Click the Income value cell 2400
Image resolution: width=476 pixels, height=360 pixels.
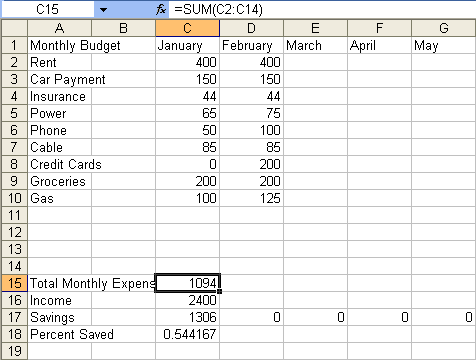point(187,300)
